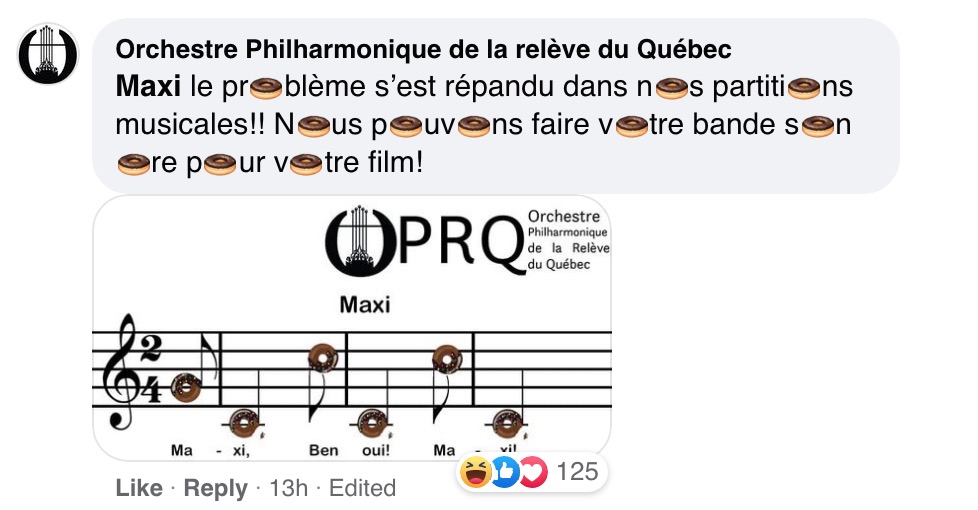Click the OPRQ logo in attached image
The height and width of the screenshot is (510, 978).
point(467,241)
